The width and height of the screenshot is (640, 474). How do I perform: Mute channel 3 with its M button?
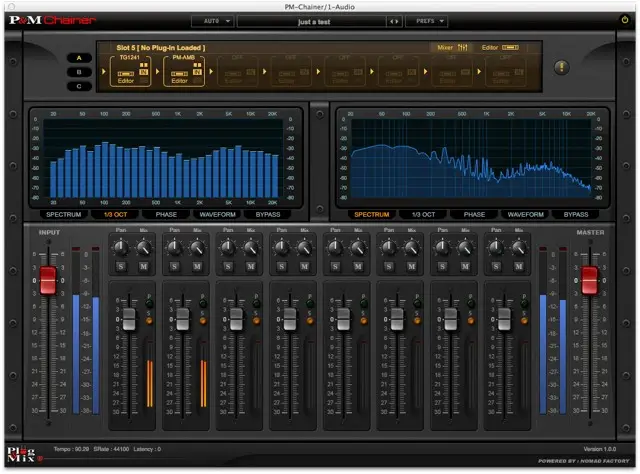tap(251, 267)
